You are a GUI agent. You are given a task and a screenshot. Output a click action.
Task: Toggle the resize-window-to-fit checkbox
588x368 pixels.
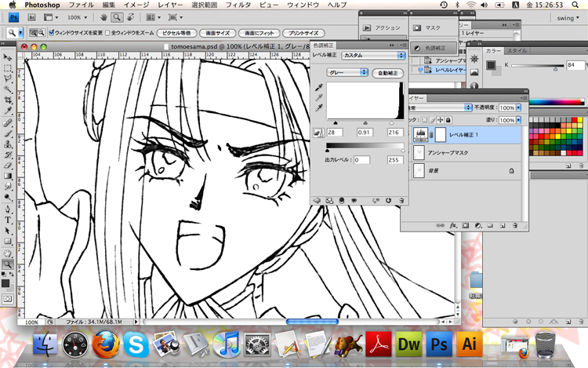(52, 33)
